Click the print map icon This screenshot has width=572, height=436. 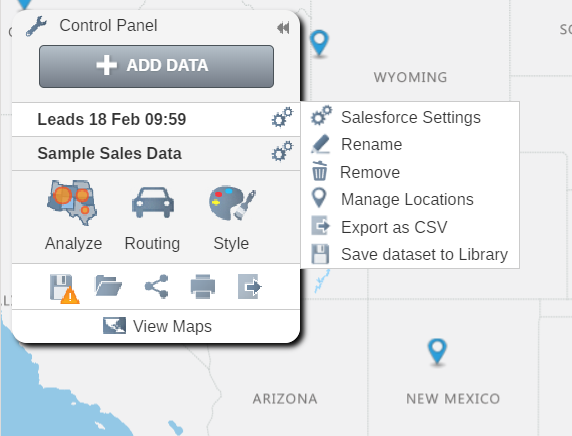click(x=203, y=286)
